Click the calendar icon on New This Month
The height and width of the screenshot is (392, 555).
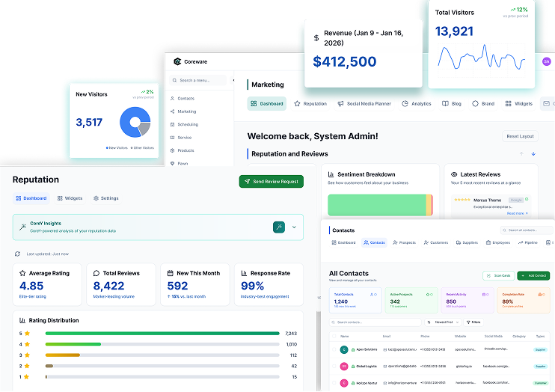click(x=171, y=273)
